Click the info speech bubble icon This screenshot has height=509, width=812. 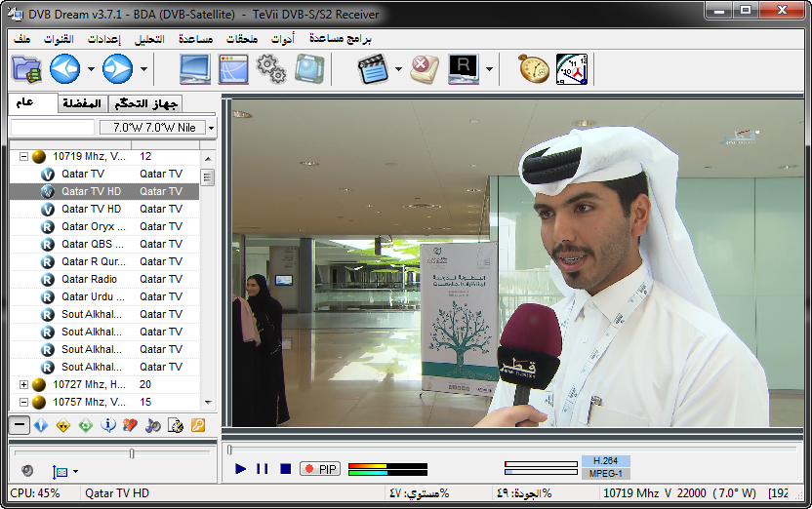108,425
